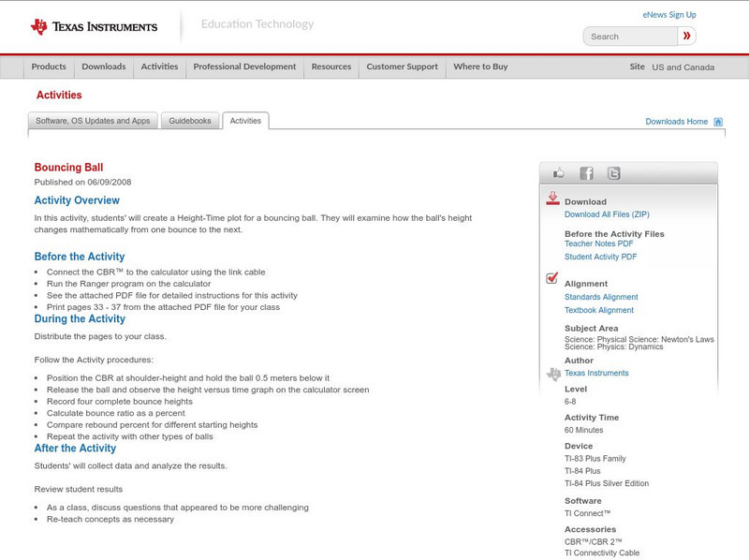Screen dimensions: 749x560
Task: Click the red Activities page heading
Action: click(59, 96)
